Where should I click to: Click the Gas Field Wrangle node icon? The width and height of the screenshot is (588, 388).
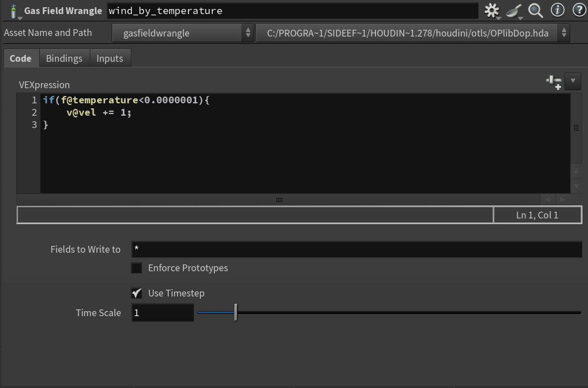click(x=14, y=11)
